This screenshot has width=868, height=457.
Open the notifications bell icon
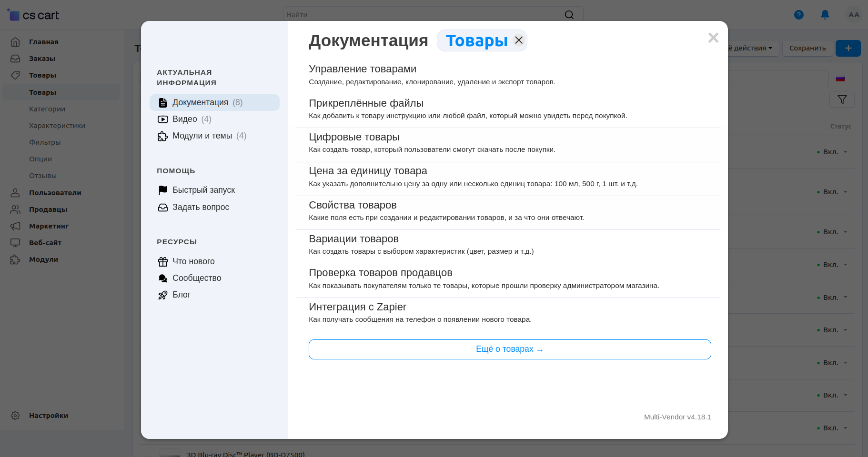pos(825,15)
